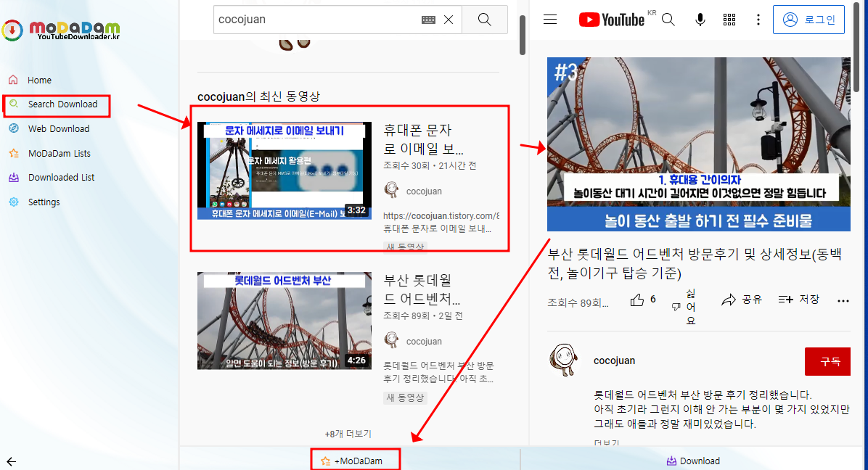Open the on-screen keyboard icon
Screen dimensions: 868x470
pyautogui.click(x=428, y=20)
